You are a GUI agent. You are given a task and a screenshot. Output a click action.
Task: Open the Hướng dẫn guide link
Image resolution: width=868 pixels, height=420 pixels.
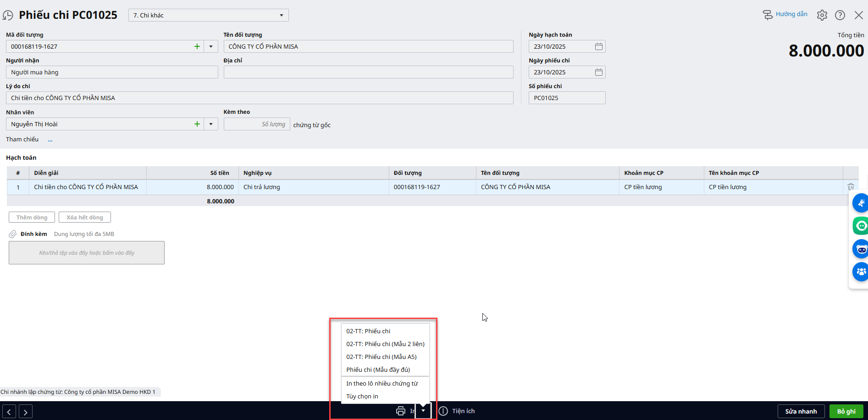(785, 15)
